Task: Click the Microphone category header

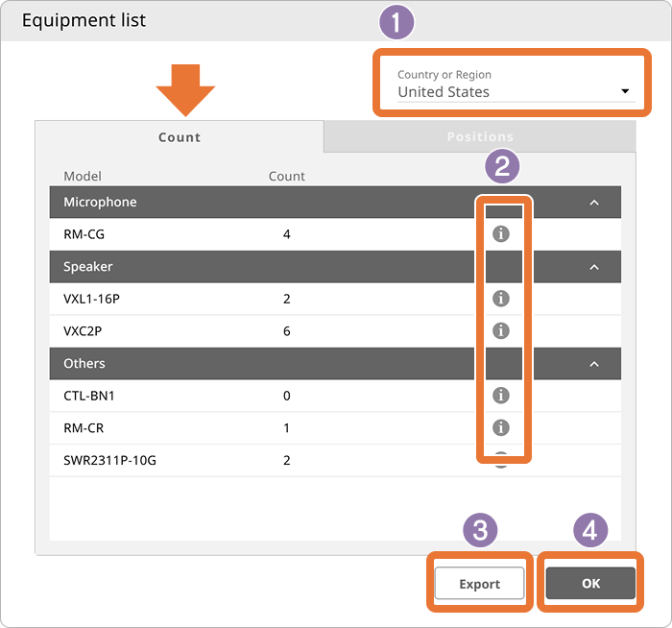Action: 335,202
